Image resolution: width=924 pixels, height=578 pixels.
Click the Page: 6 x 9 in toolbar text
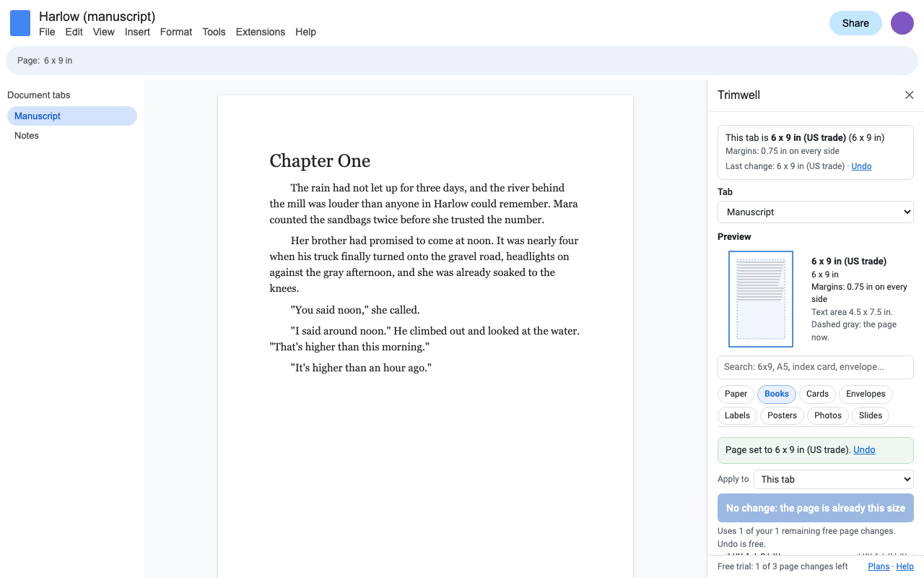tap(45, 61)
